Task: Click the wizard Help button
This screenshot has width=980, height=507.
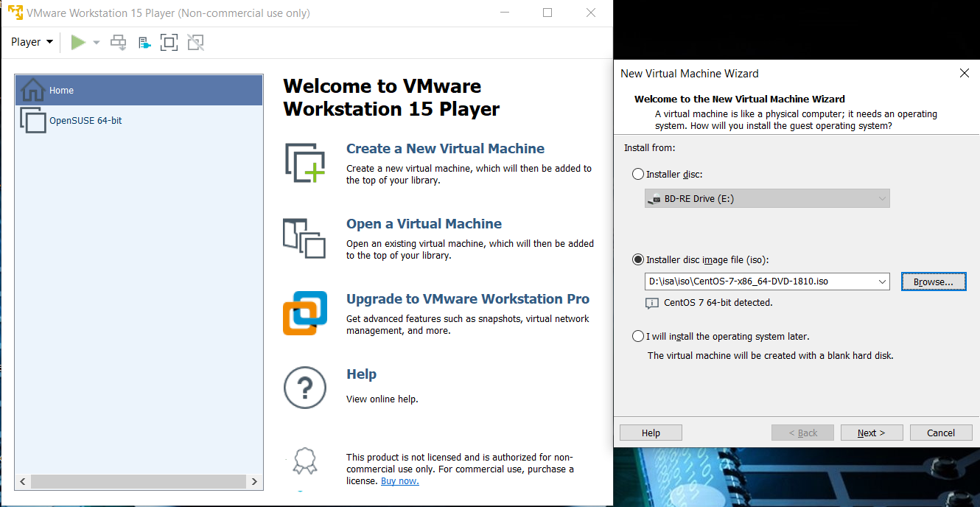Action: [x=651, y=433]
